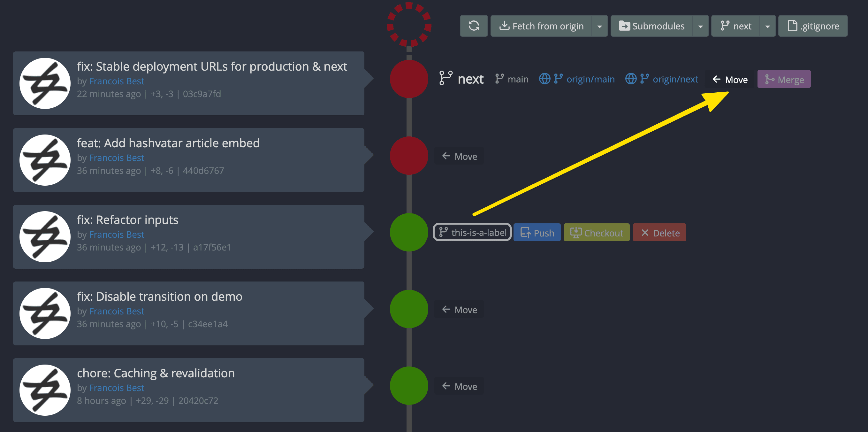The height and width of the screenshot is (432, 868).
Task: Click the file icon on the .gitignore button
Action: (792, 26)
